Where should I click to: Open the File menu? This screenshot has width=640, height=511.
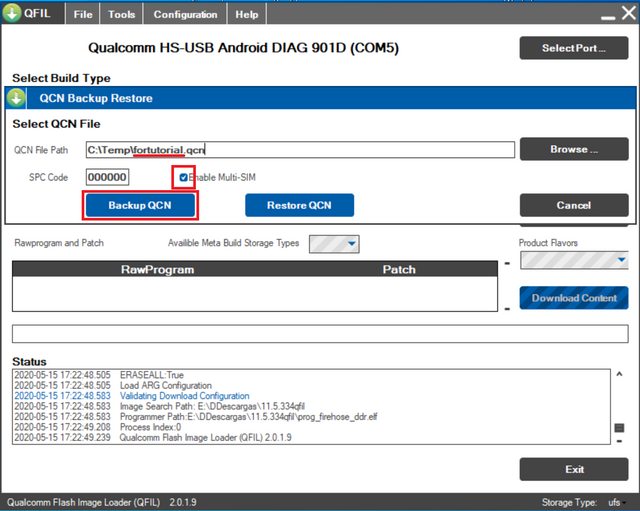coord(83,14)
